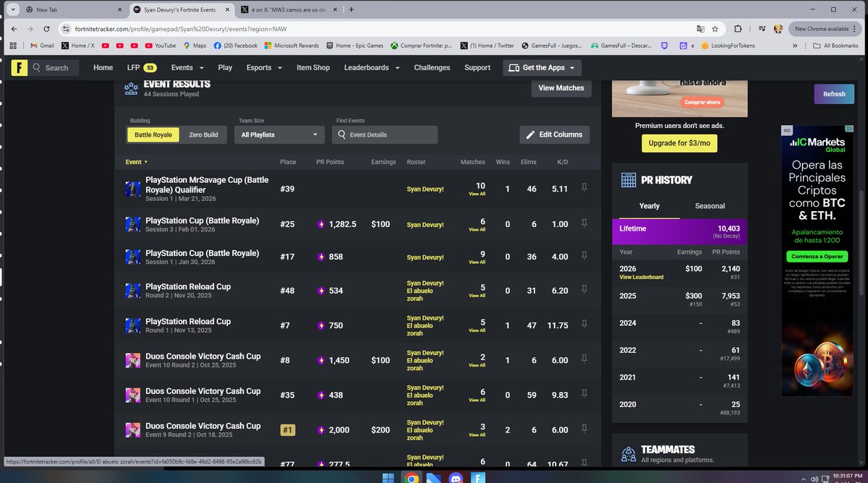Select the Battle Royale building mode
Viewport: 868px width, 483px height.
(x=153, y=134)
